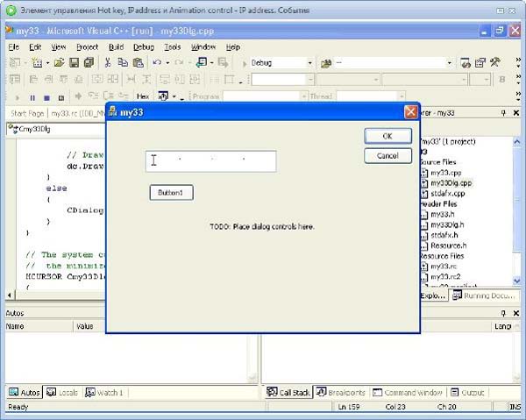Open the Debug configuration dropdown
The image size is (526, 420).
309,63
